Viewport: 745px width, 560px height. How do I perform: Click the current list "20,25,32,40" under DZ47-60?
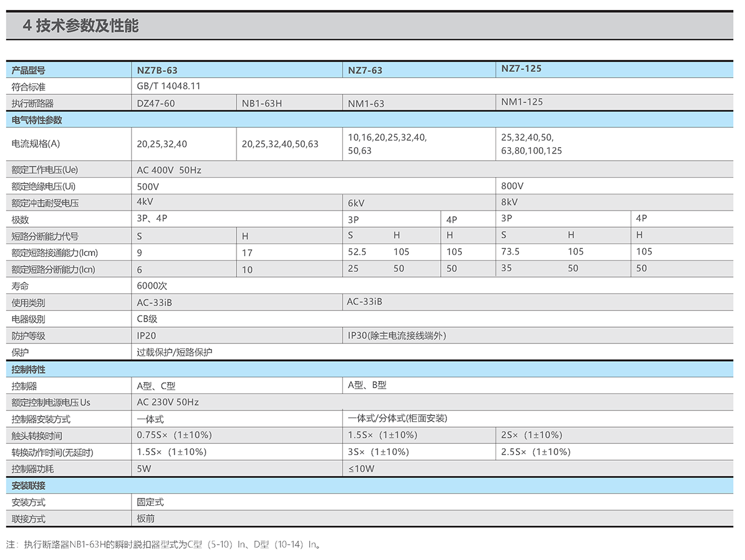[x=162, y=144]
